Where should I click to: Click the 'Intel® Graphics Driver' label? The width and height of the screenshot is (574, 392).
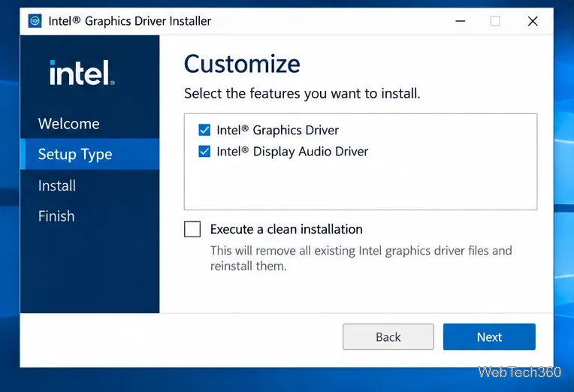[x=277, y=131]
